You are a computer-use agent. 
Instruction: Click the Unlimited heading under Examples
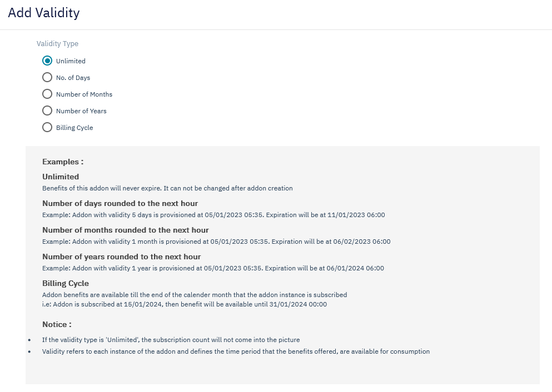(61, 177)
